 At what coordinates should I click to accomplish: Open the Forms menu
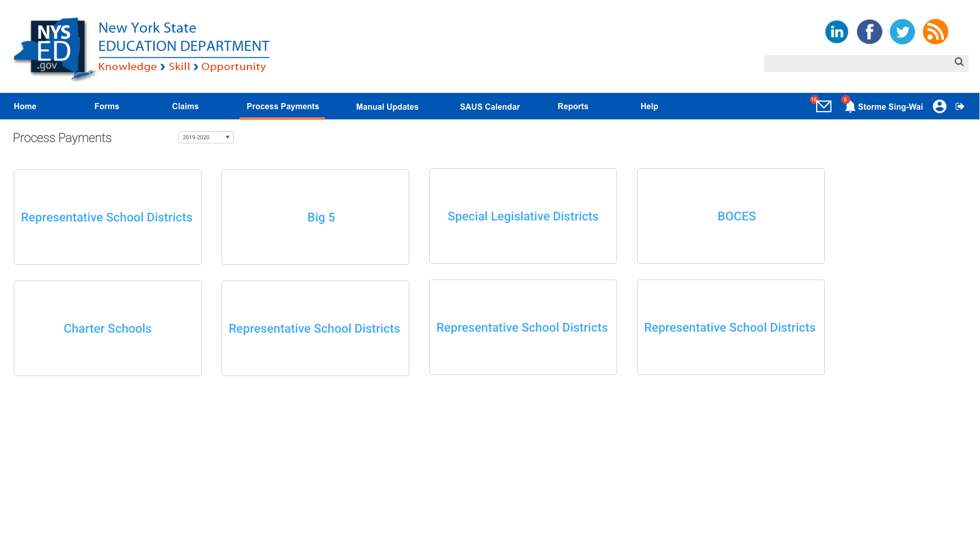click(x=107, y=106)
